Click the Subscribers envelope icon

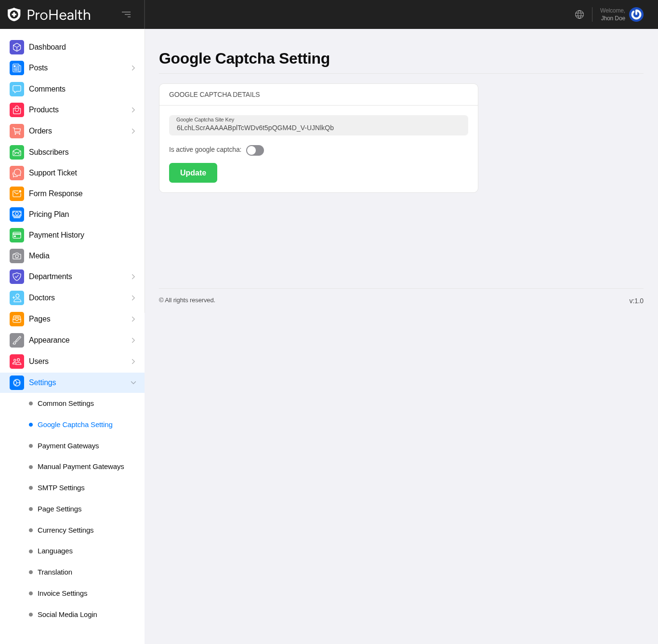tap(17, 152)
